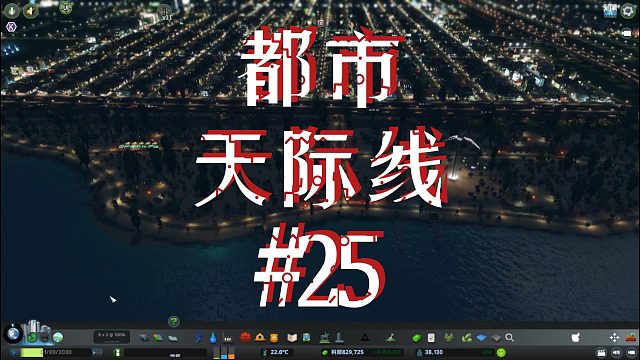Open the green circular arrows icon
The image size is (640, 360).
[x=32, y=338]
